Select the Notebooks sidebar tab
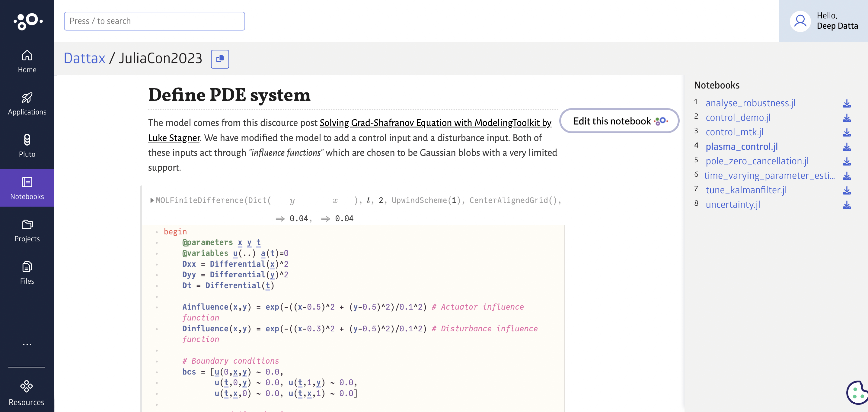This screenshot has width=868, height=412. [x=27, y=188]
